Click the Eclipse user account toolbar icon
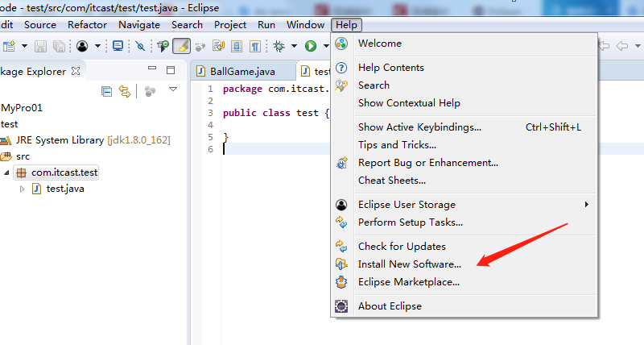Image resolution: width=644 pixels, height=345 pixels. point(82,46)
